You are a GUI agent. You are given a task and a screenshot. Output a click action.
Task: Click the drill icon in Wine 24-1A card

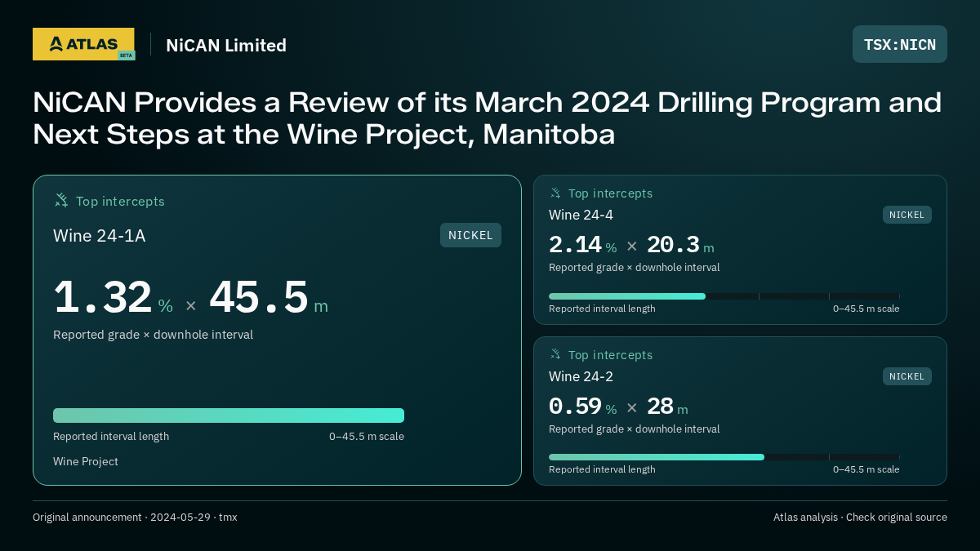coord(60,201)
